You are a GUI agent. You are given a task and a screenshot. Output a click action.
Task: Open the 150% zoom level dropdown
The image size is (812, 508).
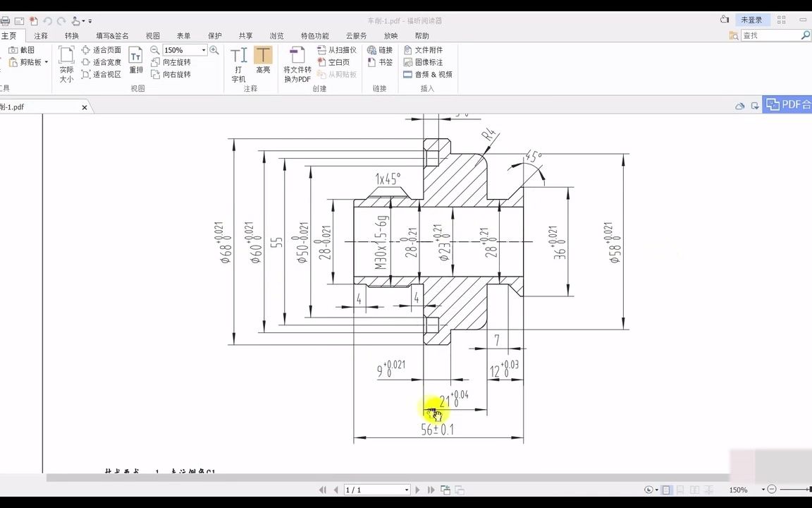tap(204, 49)
